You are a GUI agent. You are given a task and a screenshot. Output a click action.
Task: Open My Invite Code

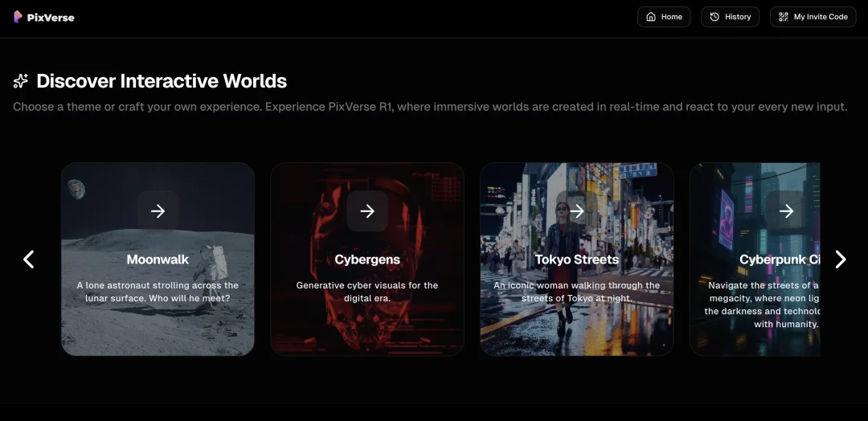point(813,17)
